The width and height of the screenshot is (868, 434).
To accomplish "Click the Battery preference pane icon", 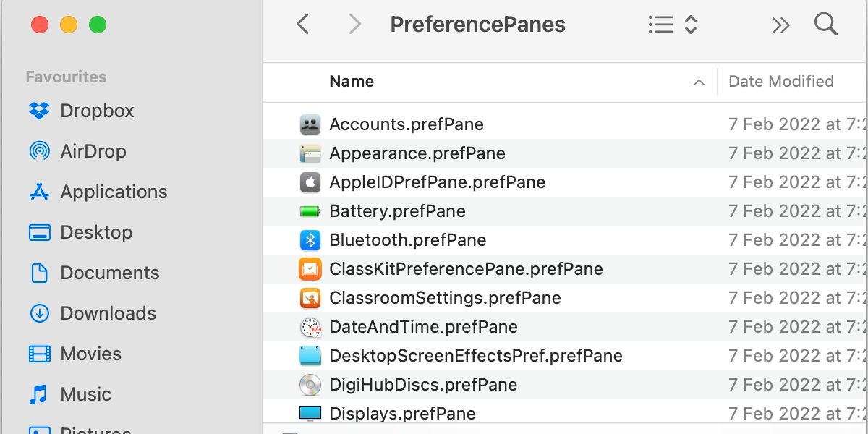I will (310, 210).
